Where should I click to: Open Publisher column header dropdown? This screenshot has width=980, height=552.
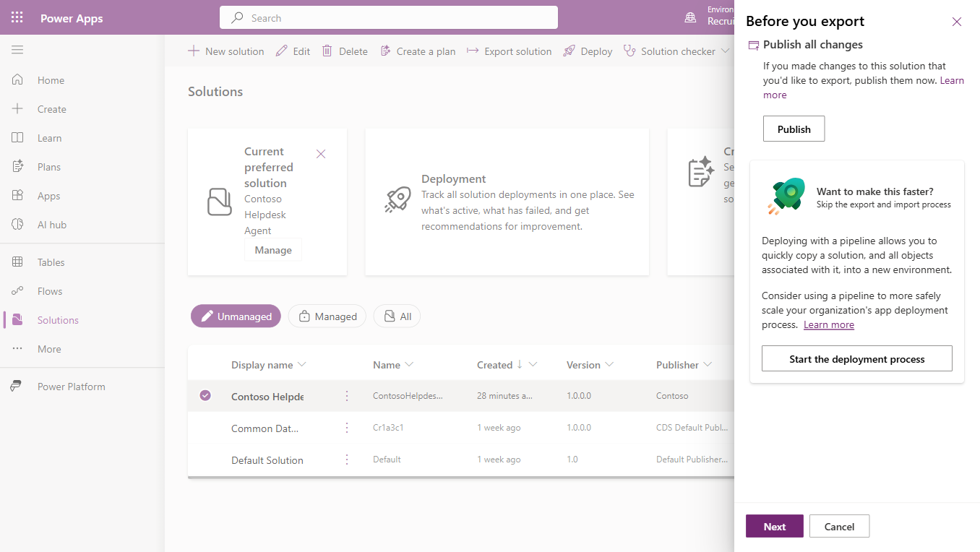pos(708,364)
